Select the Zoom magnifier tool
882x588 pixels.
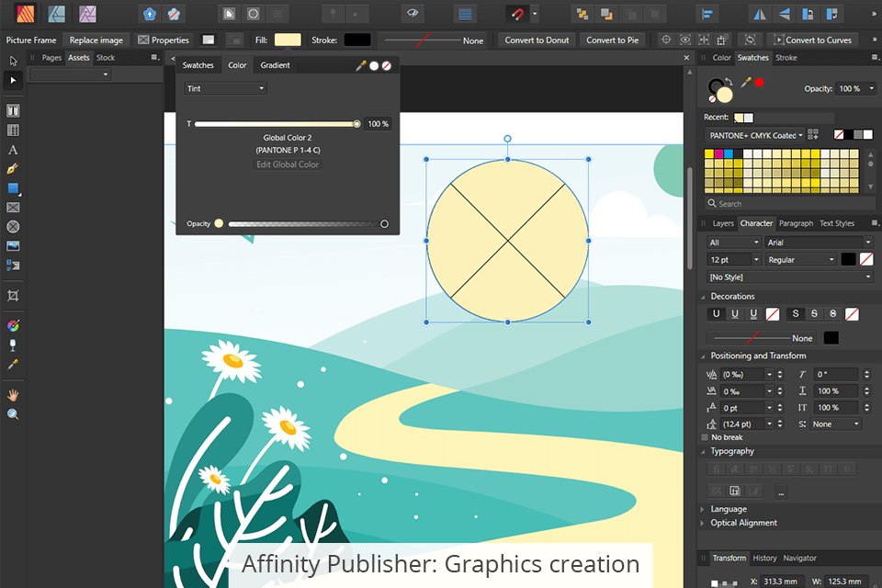coord(13,414)
